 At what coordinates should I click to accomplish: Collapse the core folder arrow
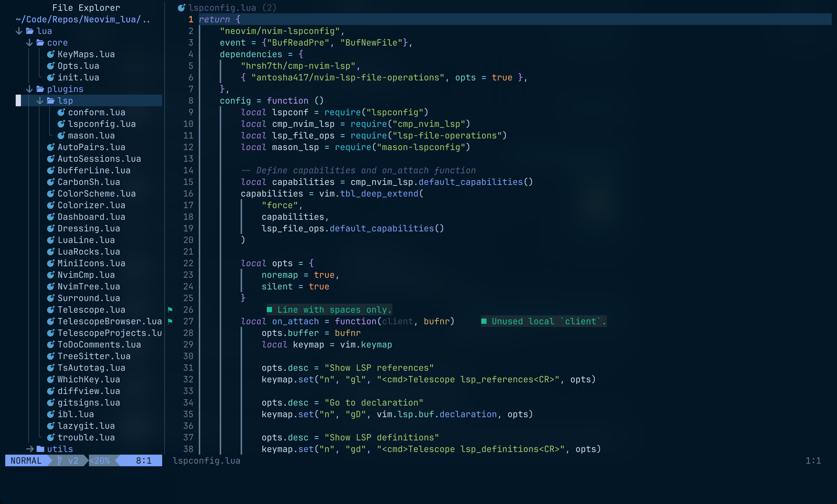pyautogui.click(x=30, y=43)
